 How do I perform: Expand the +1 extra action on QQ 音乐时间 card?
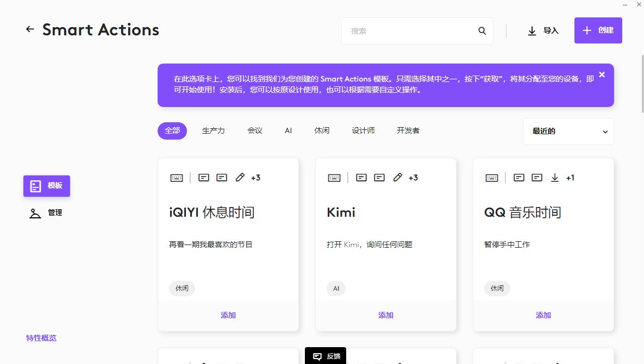pos(570,177)
